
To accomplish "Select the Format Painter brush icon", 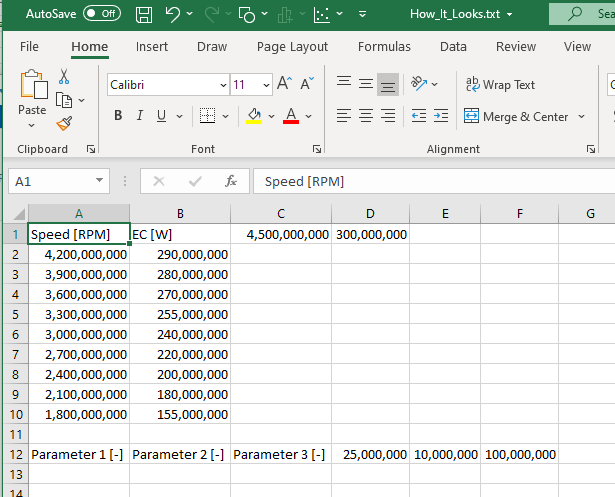I will [x=64, y=123].
